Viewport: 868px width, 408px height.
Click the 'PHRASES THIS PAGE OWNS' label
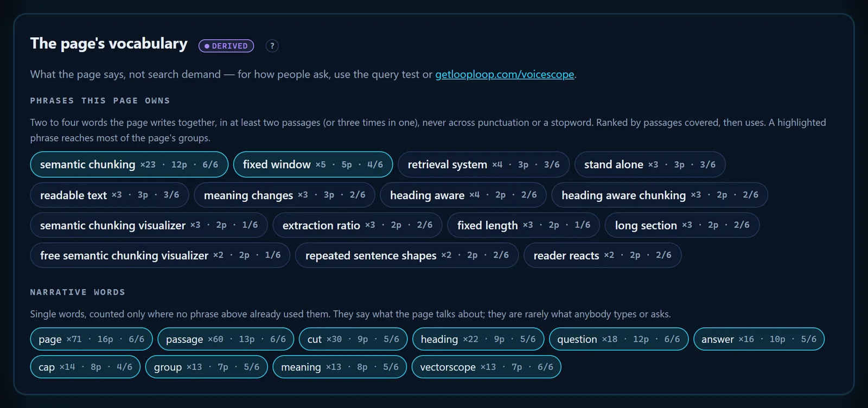[100, 101]
